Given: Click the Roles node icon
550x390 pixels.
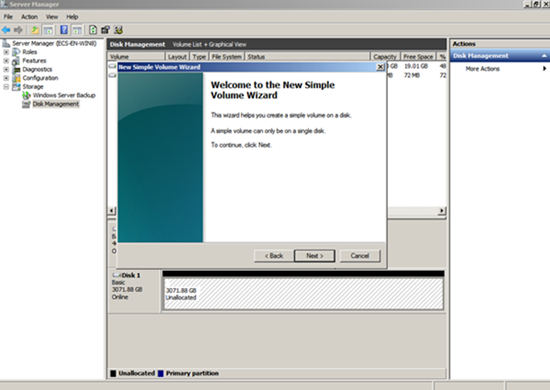Looking at the screenshot, I should click(x=16, y=52).
